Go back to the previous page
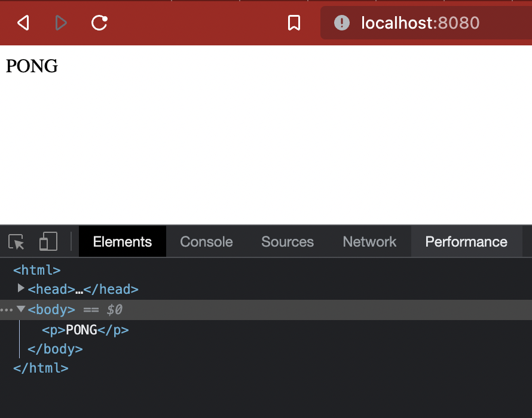Image resolution: width=532 pixels, height=418 pixels. click(23, 23)
